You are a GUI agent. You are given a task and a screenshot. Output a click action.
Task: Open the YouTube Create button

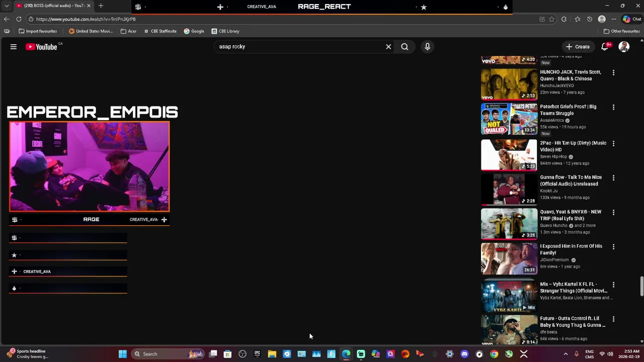[x=578, y=47]
